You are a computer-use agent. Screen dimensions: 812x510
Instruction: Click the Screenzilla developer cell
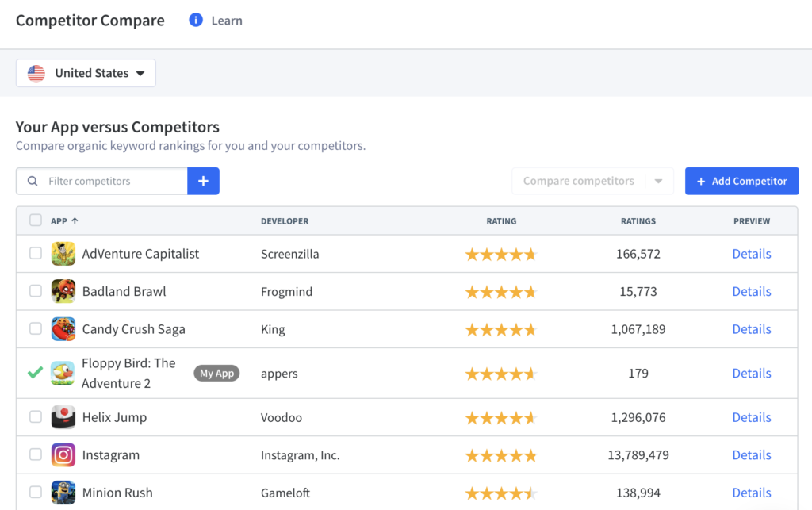pyautogui.click(x=290, y=255)
